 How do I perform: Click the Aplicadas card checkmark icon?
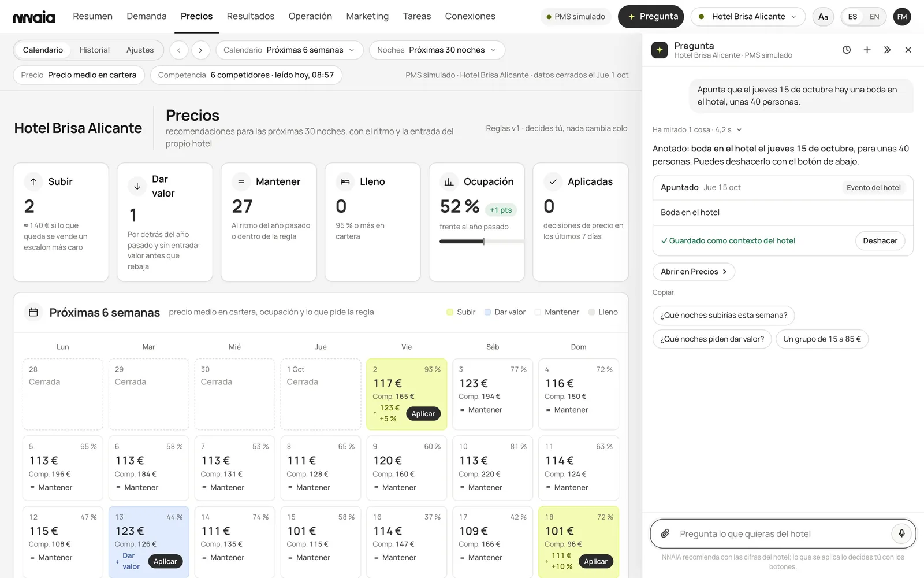(x=553, y=181)
